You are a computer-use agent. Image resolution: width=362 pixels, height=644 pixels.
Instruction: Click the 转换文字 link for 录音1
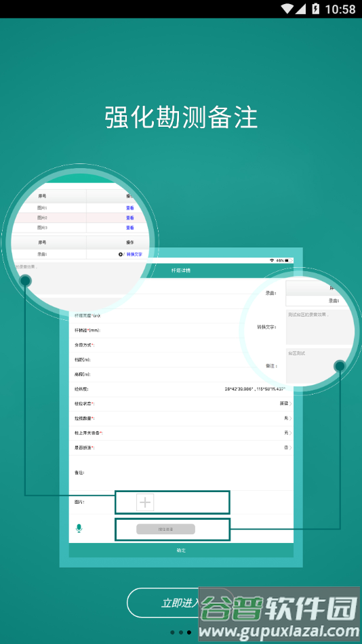coord(134,254)
